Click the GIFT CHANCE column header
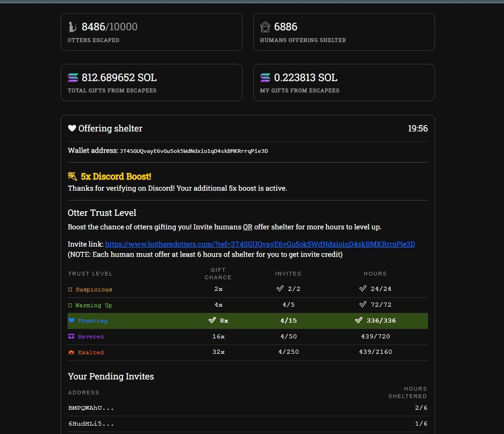The height and width of the screenshot is (434, 504). 218,274
